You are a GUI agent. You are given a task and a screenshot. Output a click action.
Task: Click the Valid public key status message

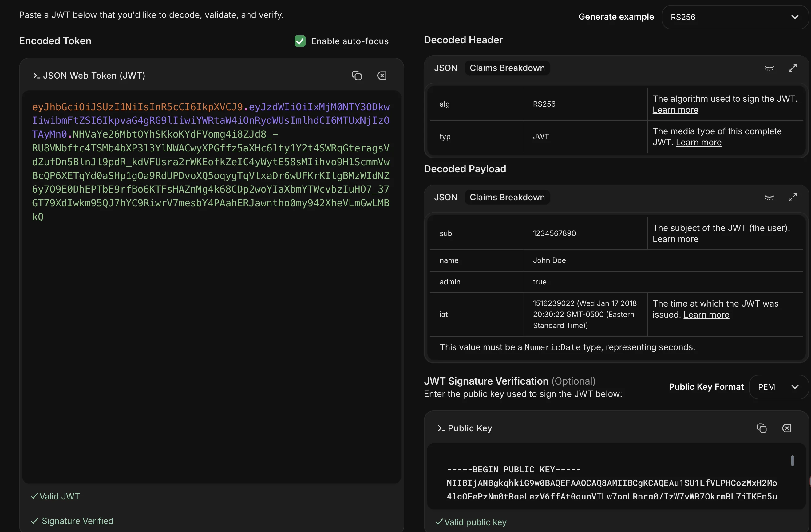click(x=471, y=522)
